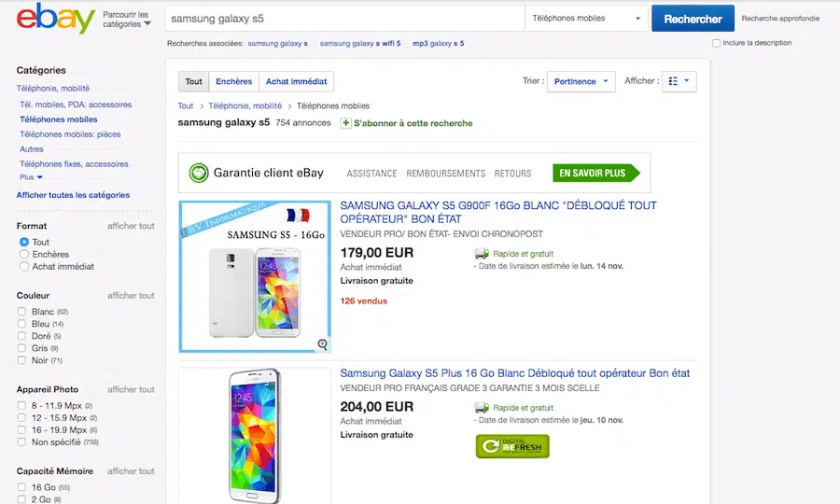Enable the Inclure la description checkbox
840x504 pixels.
tap(716, 43)
